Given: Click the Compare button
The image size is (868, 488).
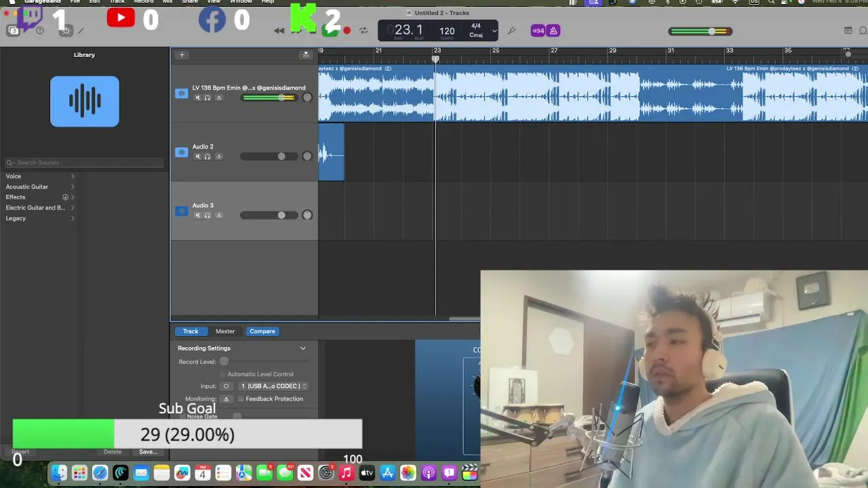Looking at the screenshot, I should [262, 331].
